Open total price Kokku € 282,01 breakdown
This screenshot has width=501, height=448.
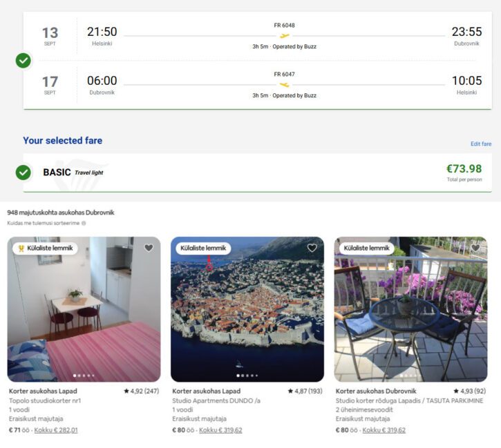coord(56,430)
